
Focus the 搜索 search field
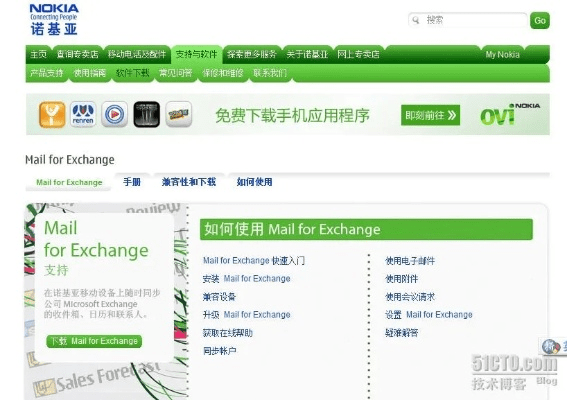[468, 20]
